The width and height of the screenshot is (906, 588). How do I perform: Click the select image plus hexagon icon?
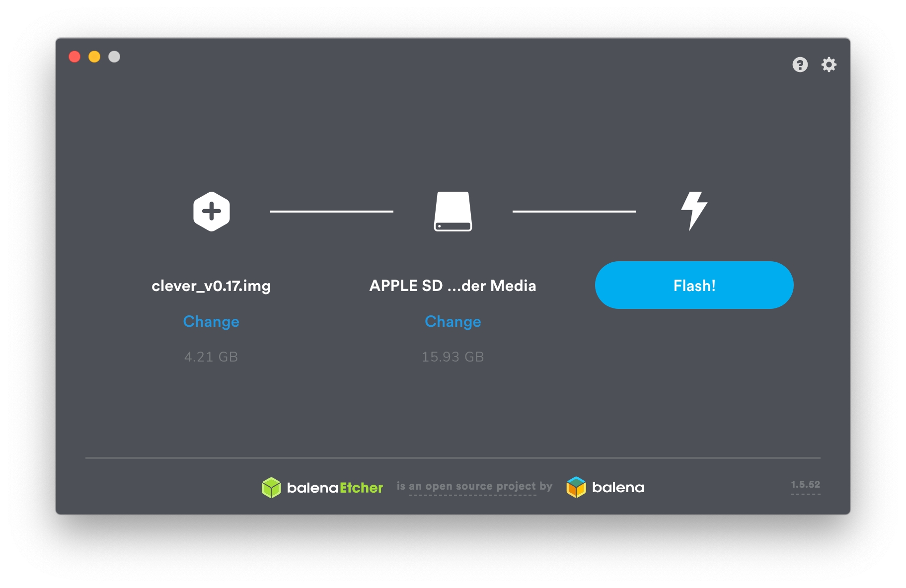[x=211, y=212]
